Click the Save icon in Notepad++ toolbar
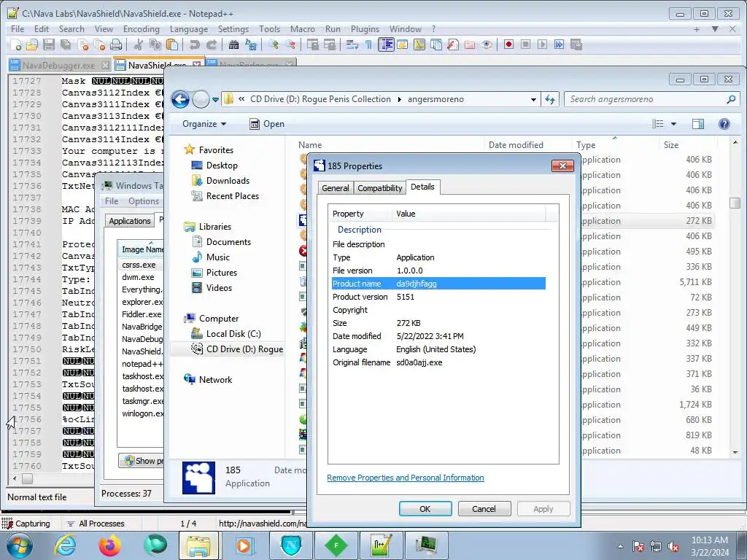 (x=49, y=44)
